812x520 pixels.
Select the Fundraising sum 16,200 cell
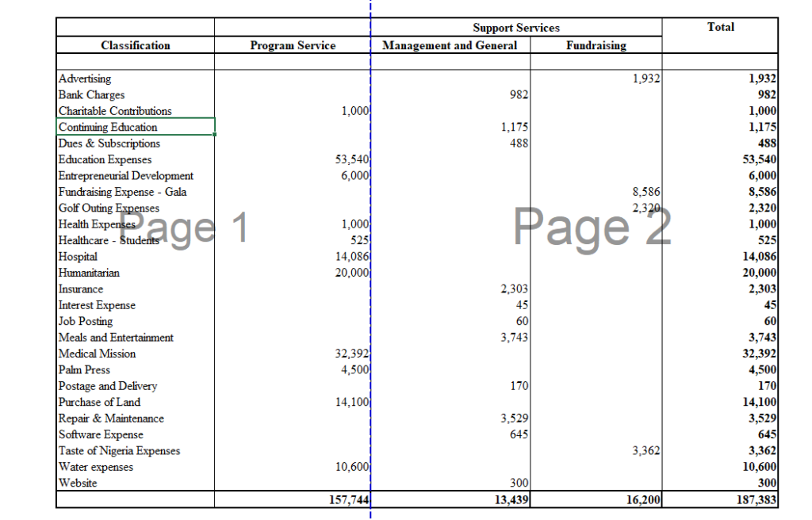point(596,499)
